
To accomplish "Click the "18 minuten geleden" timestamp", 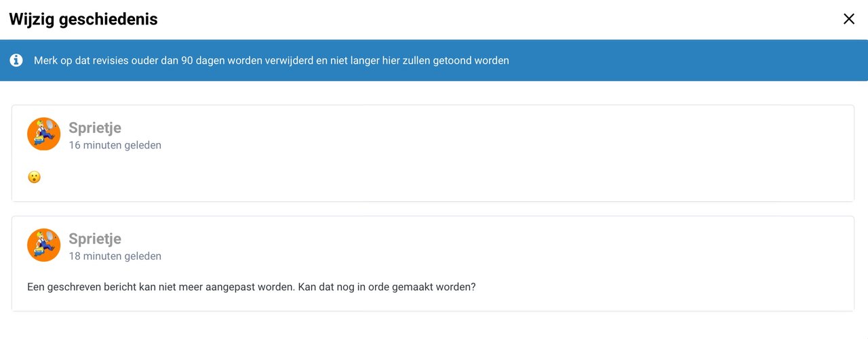I will [x=115, y=256].
